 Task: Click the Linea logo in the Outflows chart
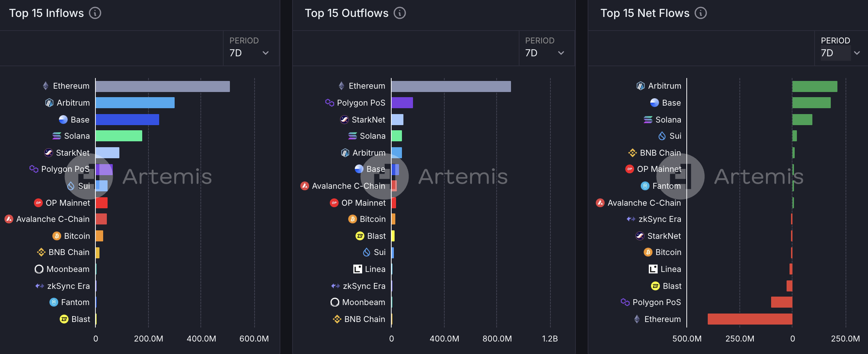(x=357, y=269)
